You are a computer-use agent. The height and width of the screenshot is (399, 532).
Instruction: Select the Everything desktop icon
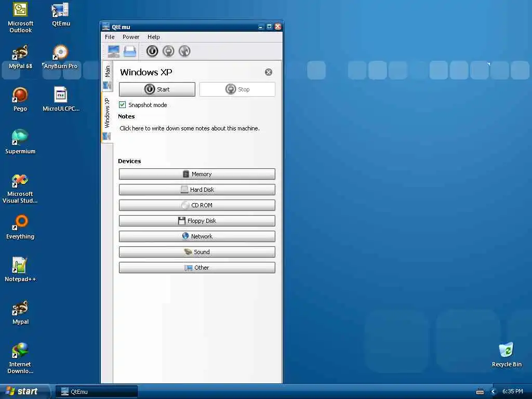click(x=20, y=228)
